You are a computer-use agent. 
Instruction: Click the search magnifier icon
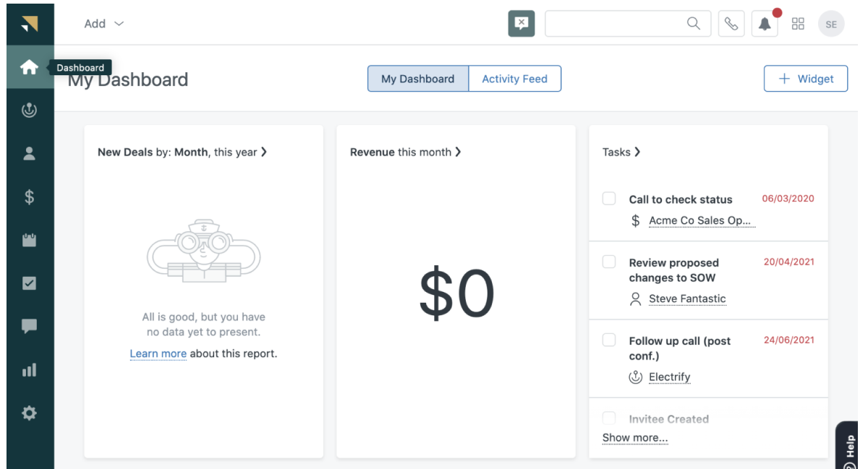[x=693, y=23]
